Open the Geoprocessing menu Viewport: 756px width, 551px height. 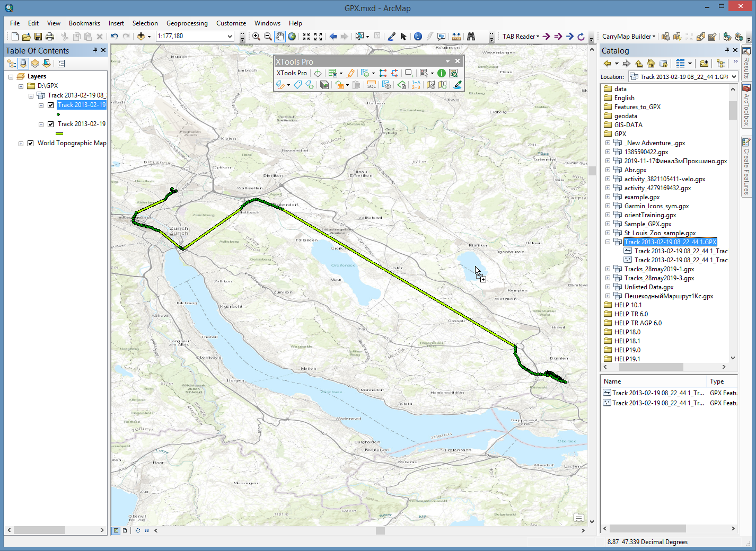[187, 23]
